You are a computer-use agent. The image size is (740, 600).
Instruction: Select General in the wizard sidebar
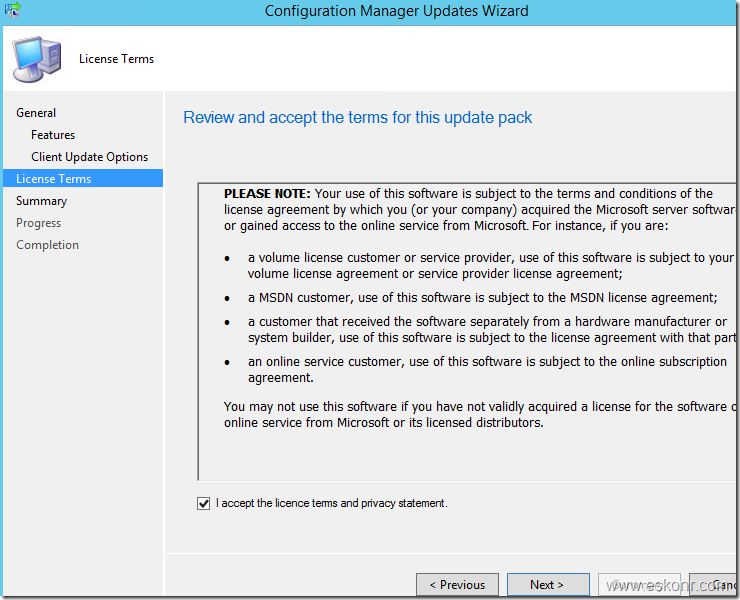[x=36, y=113]
